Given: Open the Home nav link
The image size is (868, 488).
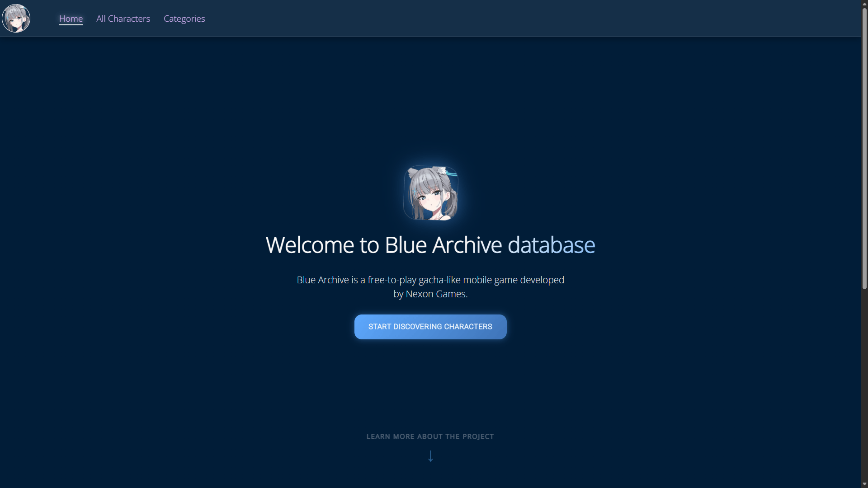Looking at the screenshot, I should (x=71, y=19).
